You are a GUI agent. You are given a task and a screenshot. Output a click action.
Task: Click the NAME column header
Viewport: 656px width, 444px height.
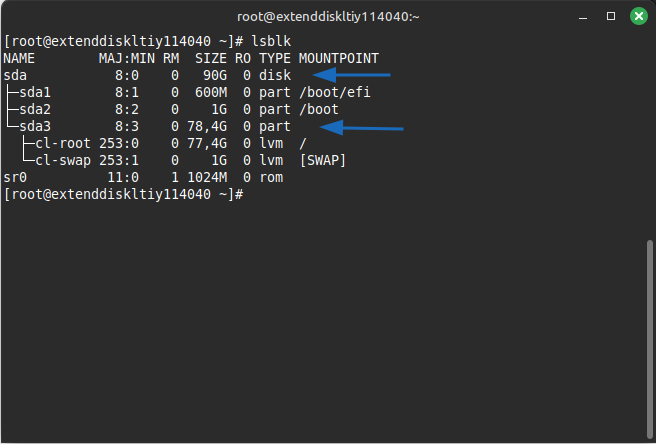[x=20, y=59]
